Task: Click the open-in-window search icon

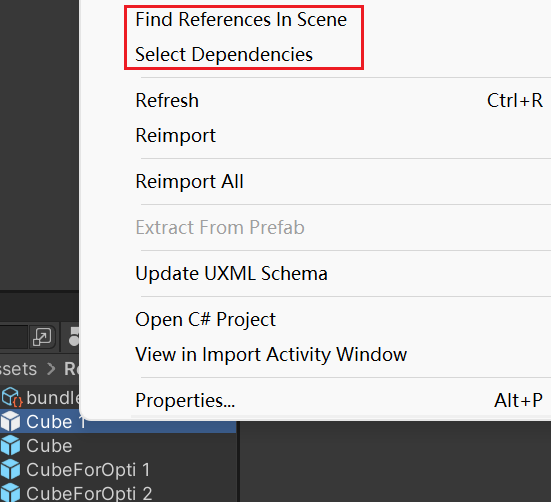Action: coord(42,337)
